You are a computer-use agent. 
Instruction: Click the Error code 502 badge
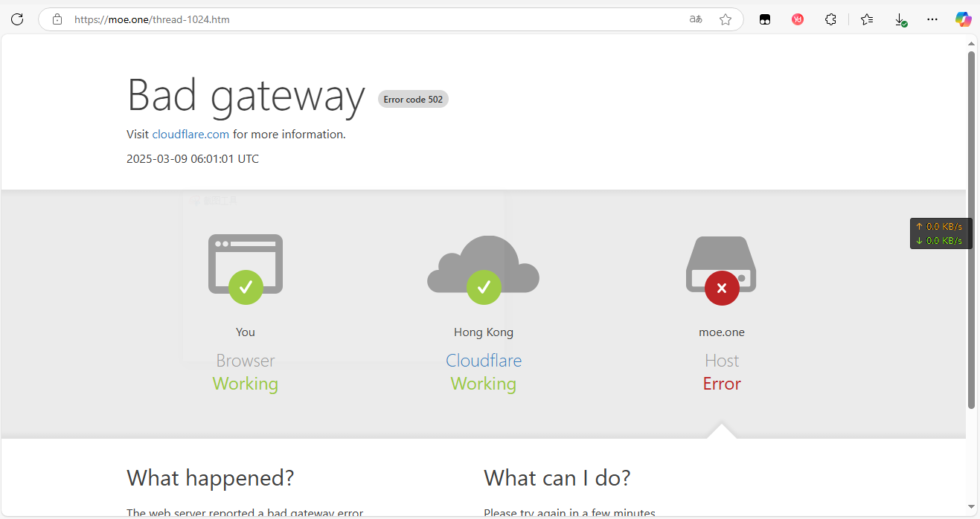[x=413, y=100]
